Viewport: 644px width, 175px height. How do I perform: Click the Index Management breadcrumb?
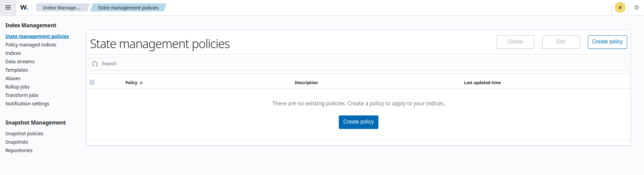(x=61, y=8)
